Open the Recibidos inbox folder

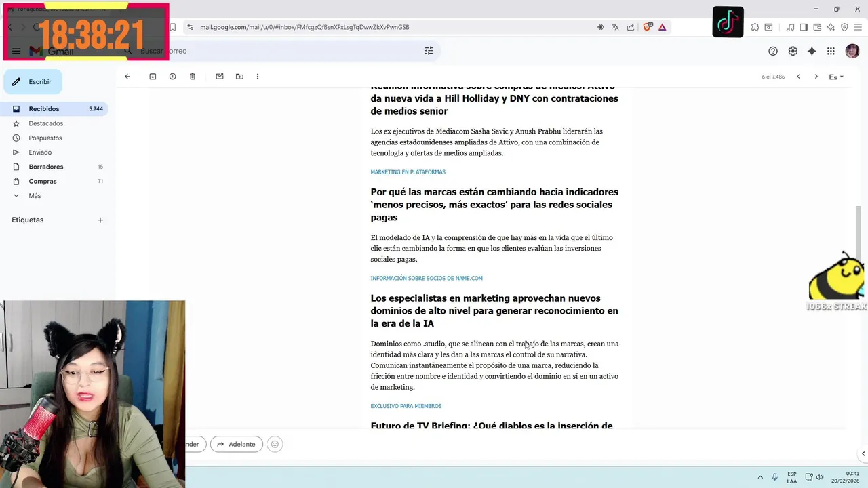click(54, 109)
